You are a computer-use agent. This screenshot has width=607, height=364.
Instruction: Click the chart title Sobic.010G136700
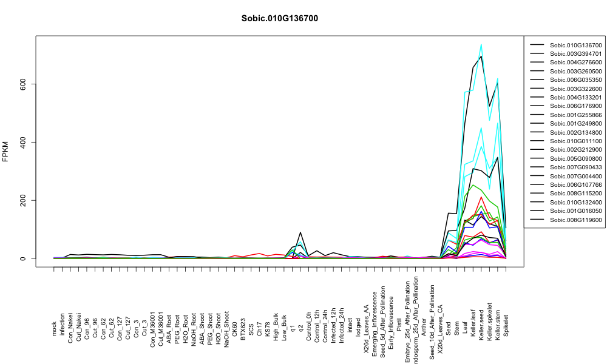[x=279, y=18]
